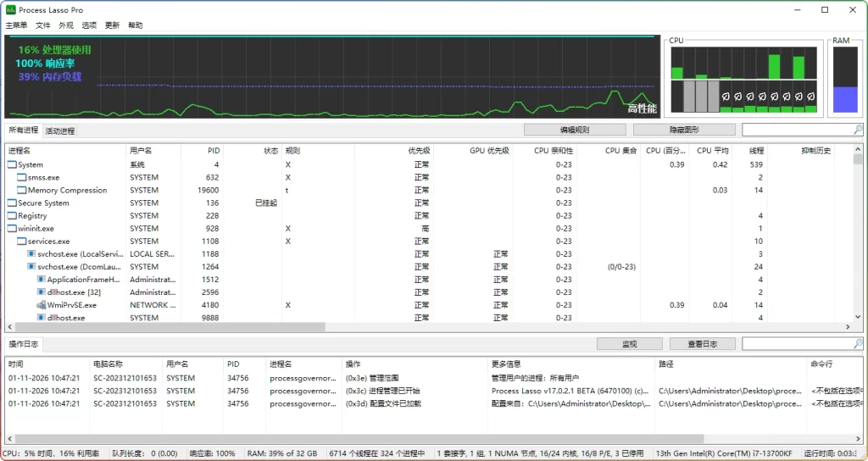Click the process search magnifier icon
This screenshot has height=461, width=868.
click(x=858, y=130)
